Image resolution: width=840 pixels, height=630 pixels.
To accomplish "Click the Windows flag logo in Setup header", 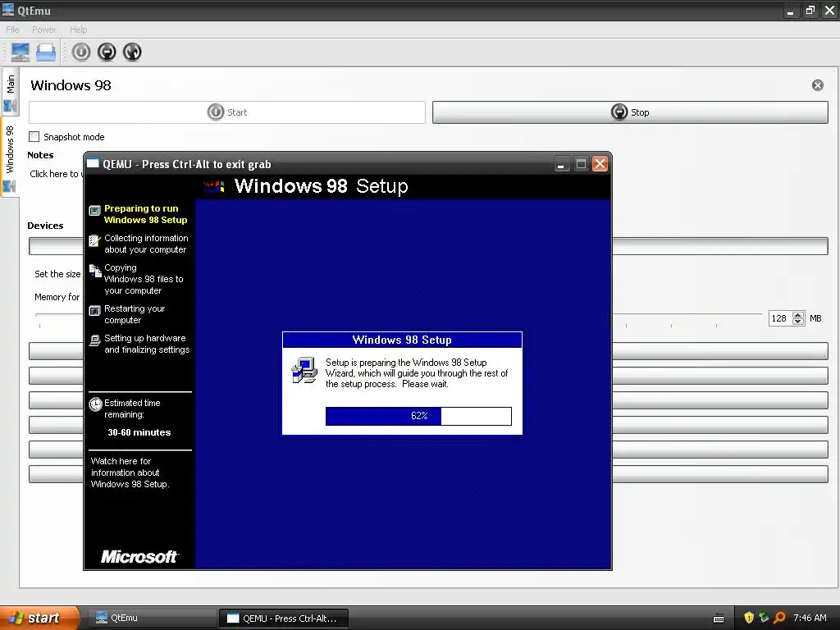I will pyautogui.click(x=214, y=186).
